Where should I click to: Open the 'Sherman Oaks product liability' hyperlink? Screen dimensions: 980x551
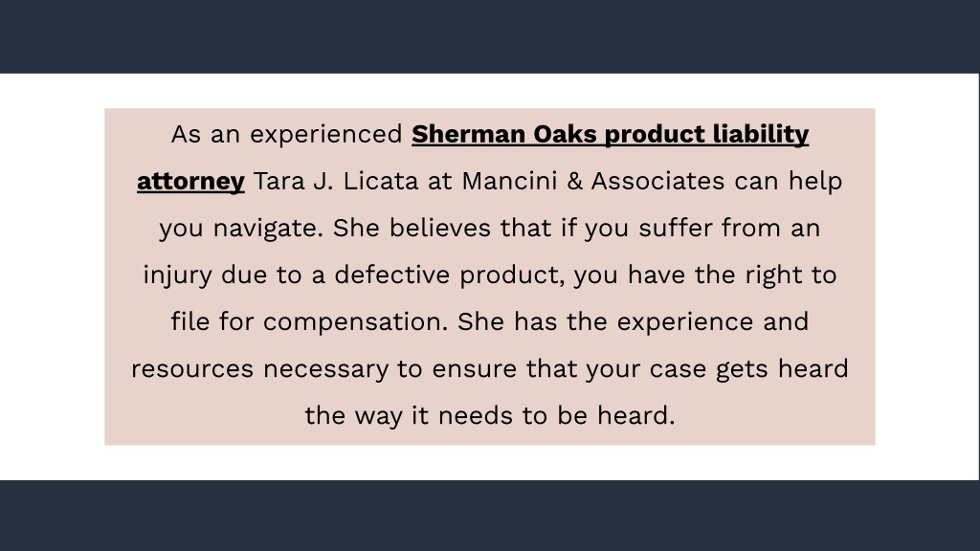point(610,135)
